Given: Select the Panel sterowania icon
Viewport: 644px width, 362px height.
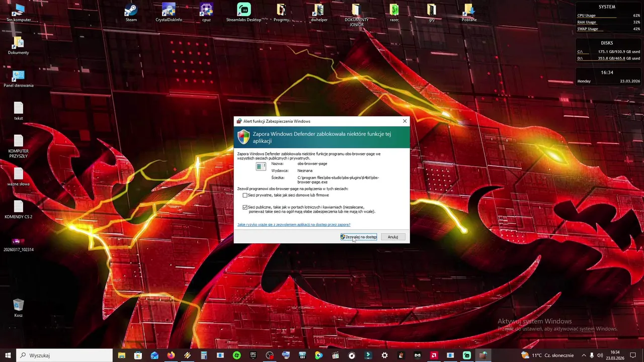Looking at the screenshot, I should (x=19, y=78).
